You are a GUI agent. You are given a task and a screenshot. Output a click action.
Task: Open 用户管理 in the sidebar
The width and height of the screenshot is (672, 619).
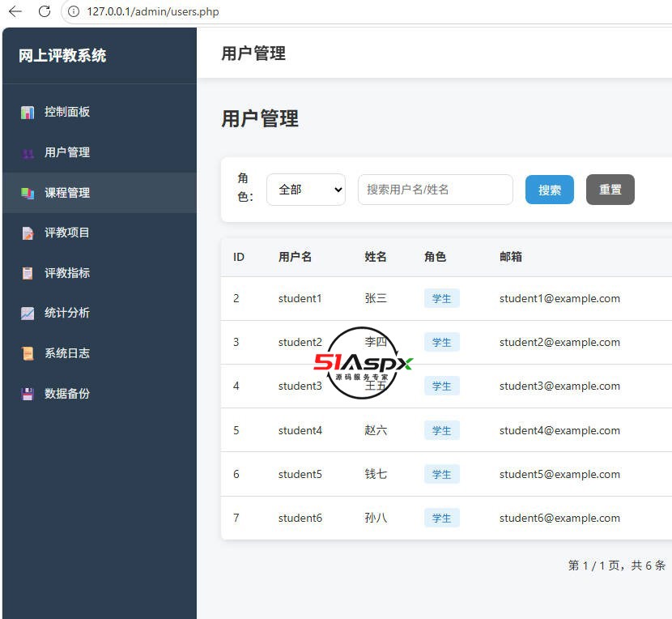coord(100,152)
